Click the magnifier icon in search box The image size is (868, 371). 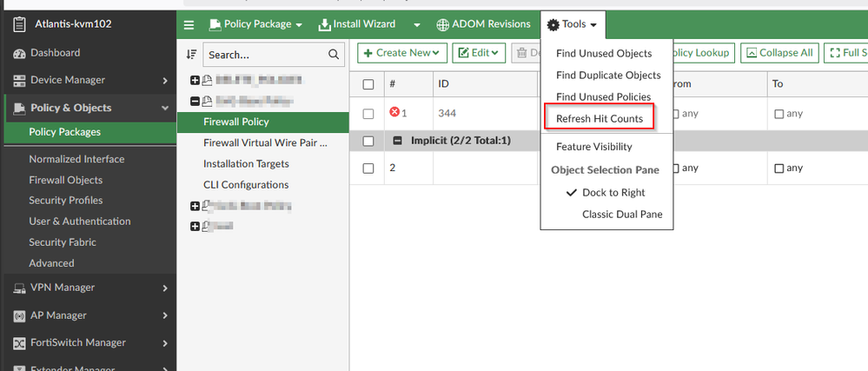coord(334,54)
